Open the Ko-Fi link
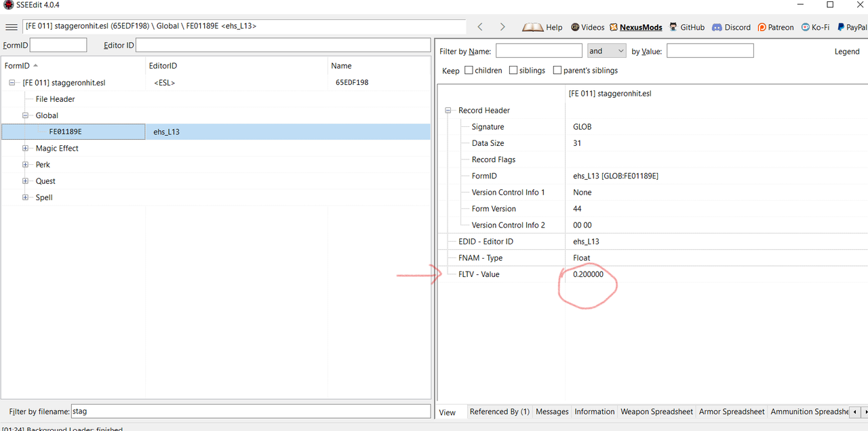The height and width of the screenshot is (431, 868). click(816, 27)
